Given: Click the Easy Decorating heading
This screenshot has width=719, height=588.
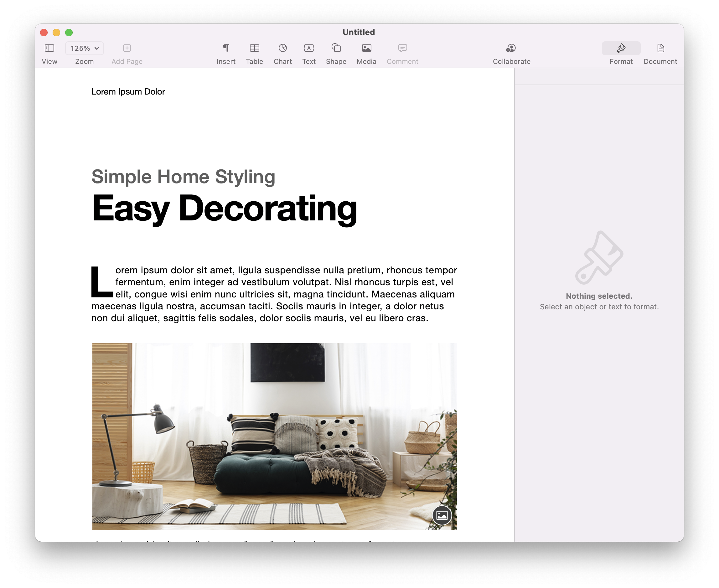Looking at the screenshot, I should point(224,208).
